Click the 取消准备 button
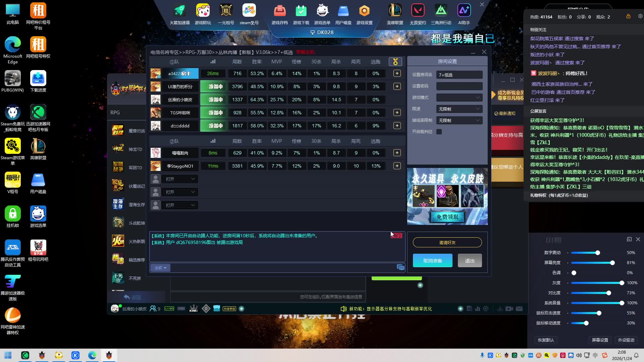 [432, 260]
